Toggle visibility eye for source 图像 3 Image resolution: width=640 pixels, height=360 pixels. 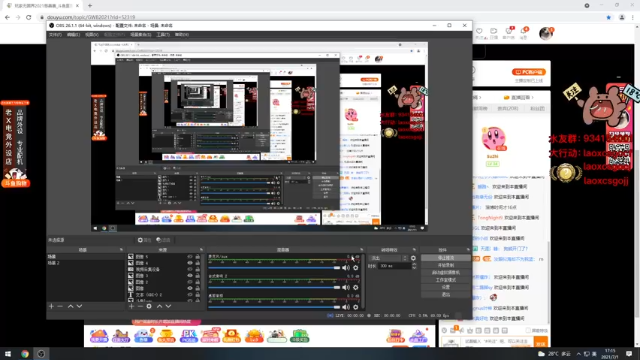[x=190, y=276]
